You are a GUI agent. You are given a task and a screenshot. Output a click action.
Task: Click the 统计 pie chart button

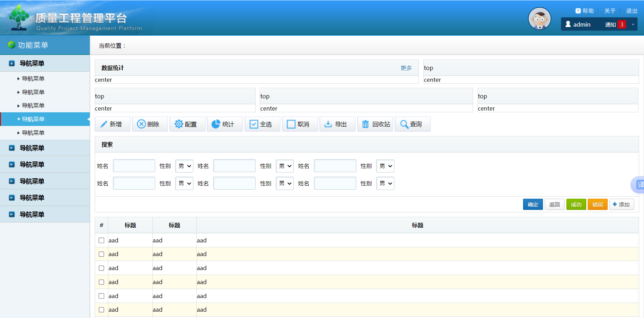click(x=224, y=124)
